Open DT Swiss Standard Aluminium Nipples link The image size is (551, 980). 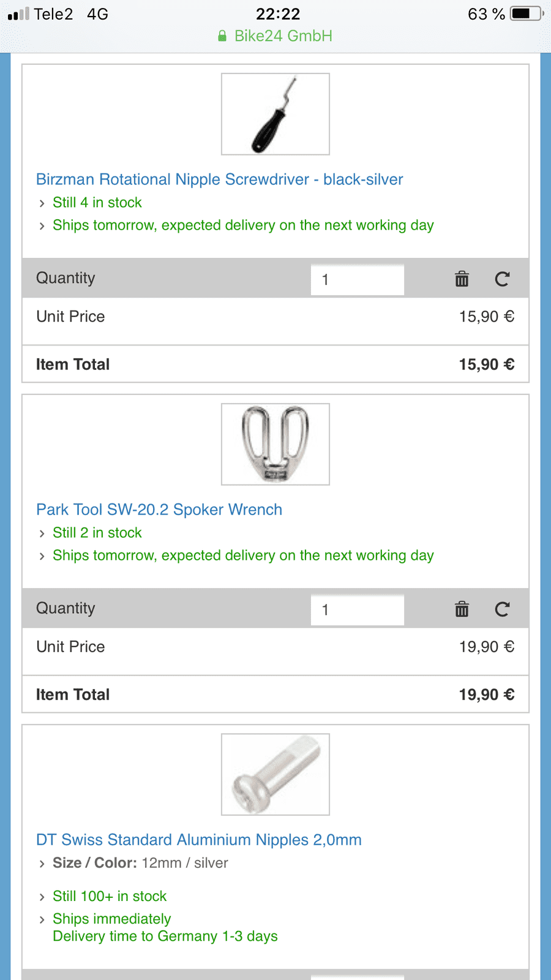click(x=199, y=840)
